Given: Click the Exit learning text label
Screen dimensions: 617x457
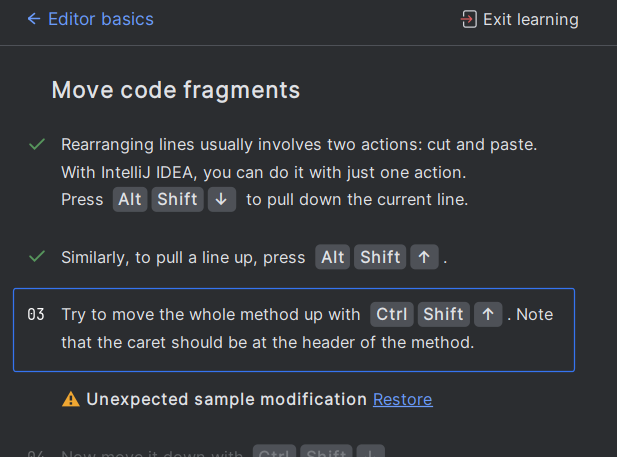Looking at the screenshot, I should click(531, 19).
